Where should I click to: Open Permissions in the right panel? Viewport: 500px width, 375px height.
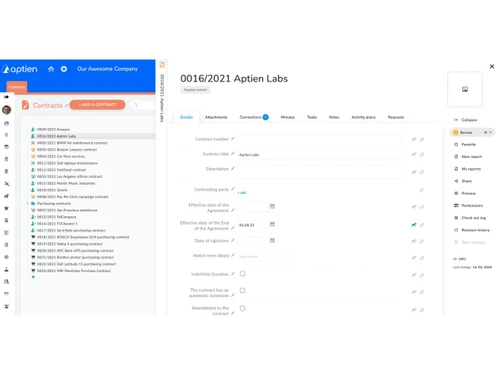pyautogui.click(x=468, y=205)
